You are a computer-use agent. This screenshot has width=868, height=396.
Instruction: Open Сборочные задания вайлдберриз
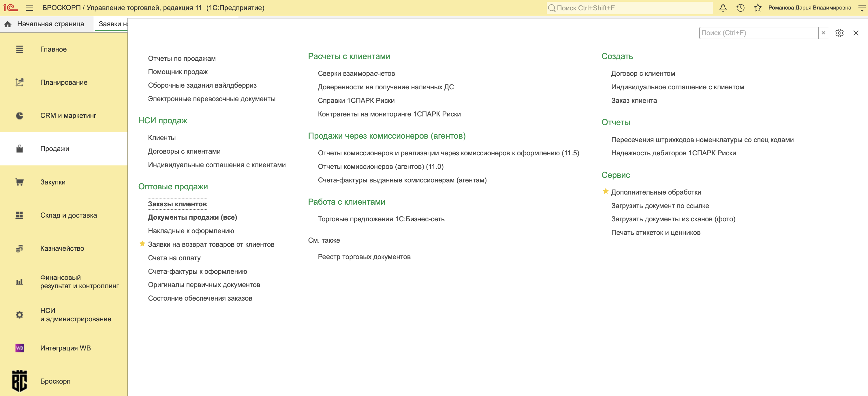pos(202,86)
